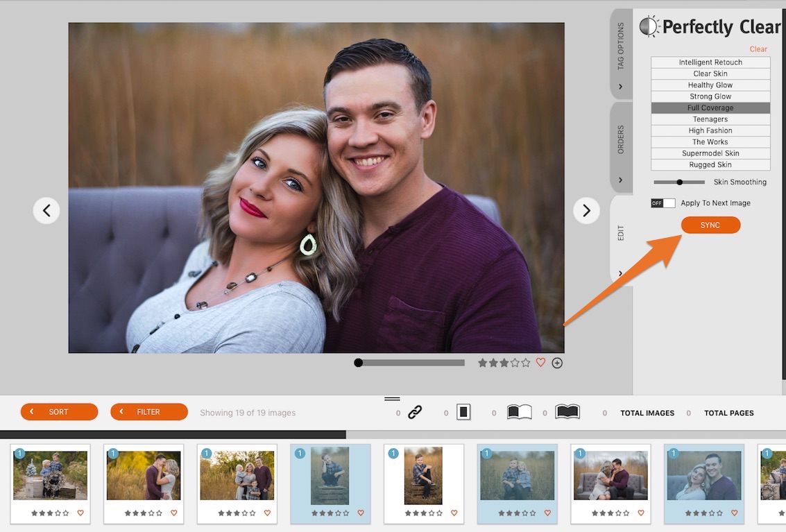The image size is (786, 532).
Task: Adjust the Skin Smoothing slider
Action: pyautogui.click(x=679, y=182)
